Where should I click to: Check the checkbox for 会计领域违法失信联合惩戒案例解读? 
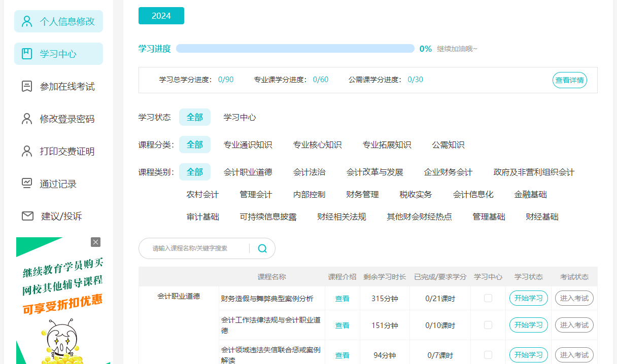pos(488,355)
